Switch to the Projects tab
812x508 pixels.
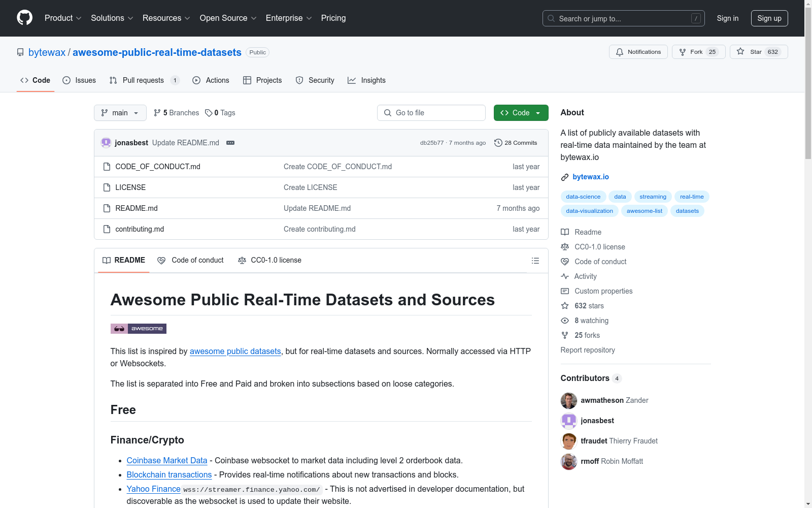(x=262, y=80)
